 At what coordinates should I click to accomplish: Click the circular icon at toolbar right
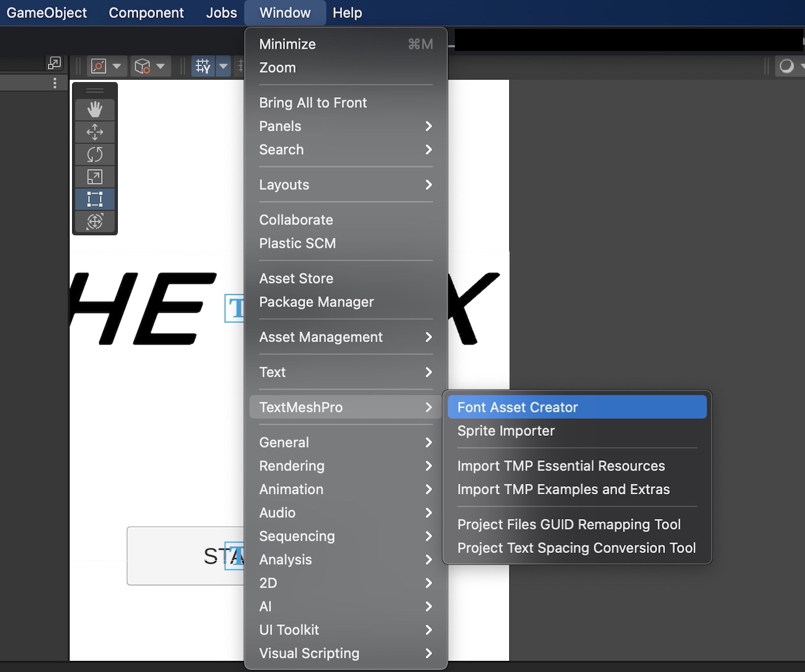[x=787, y=66]
